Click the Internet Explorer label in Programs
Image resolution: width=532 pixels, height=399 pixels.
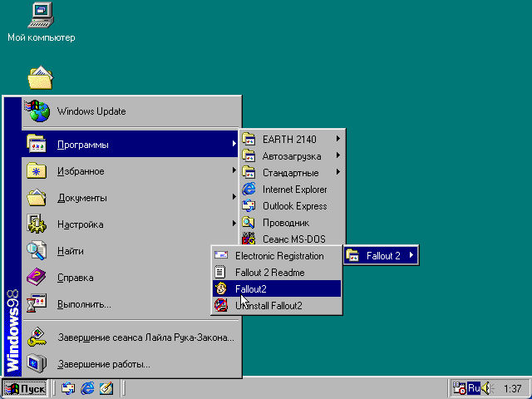click(x=294, y=190)
